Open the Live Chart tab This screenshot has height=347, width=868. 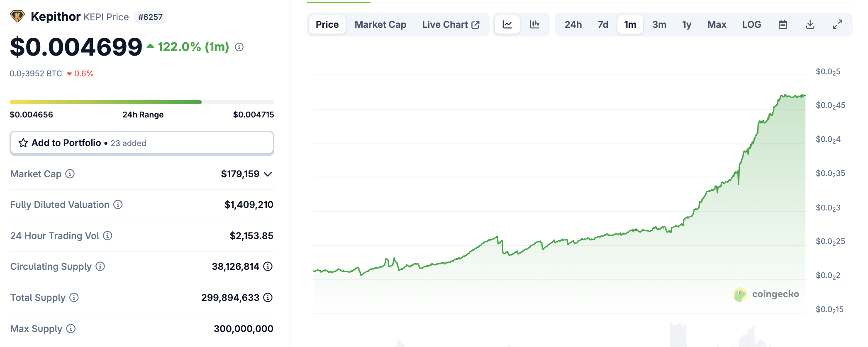[451, 24]
